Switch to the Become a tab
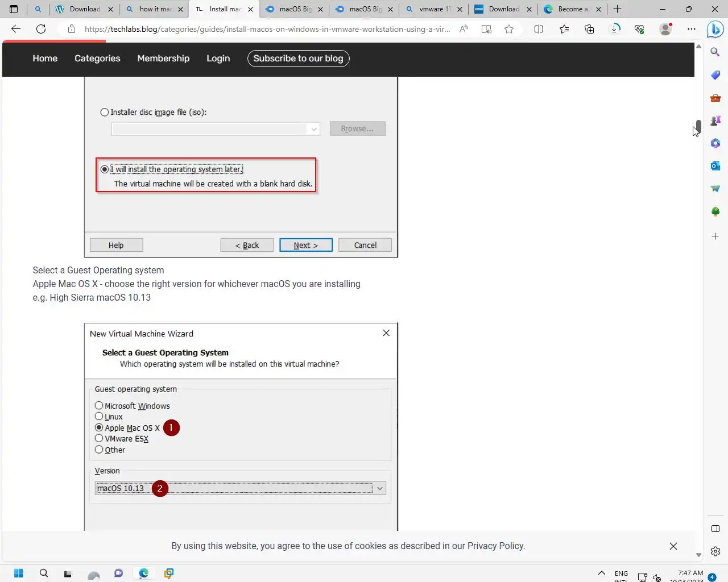The image size is (728, 582). [x=573, y=9]
